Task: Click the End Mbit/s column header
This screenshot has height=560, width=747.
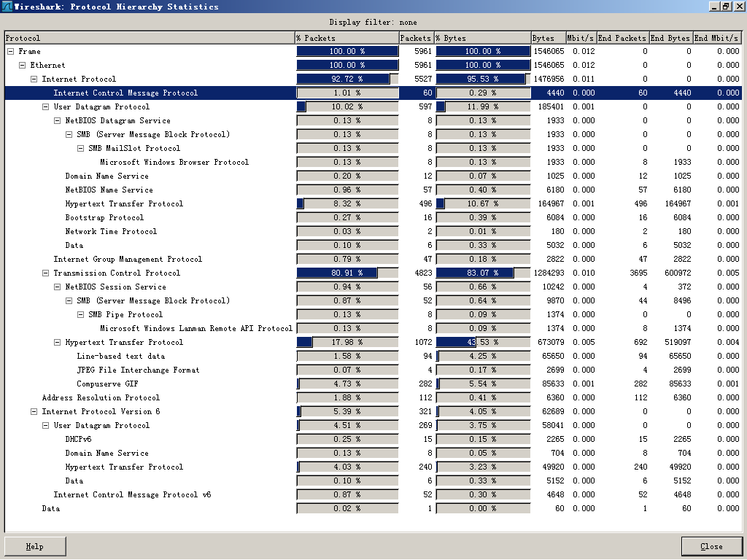Action: click(x=716, y=38)
